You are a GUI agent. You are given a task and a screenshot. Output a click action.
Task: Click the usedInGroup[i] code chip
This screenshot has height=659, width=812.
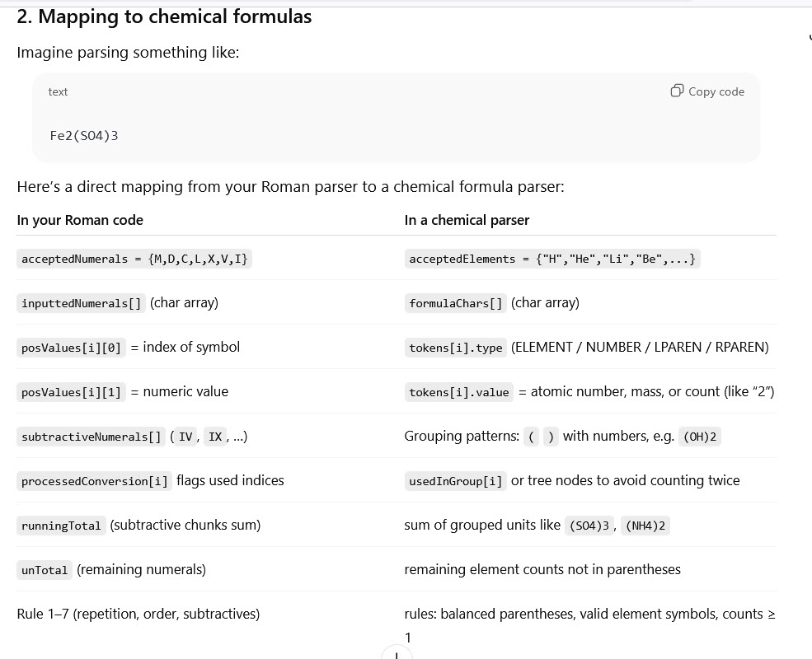(x=456, y=481)
